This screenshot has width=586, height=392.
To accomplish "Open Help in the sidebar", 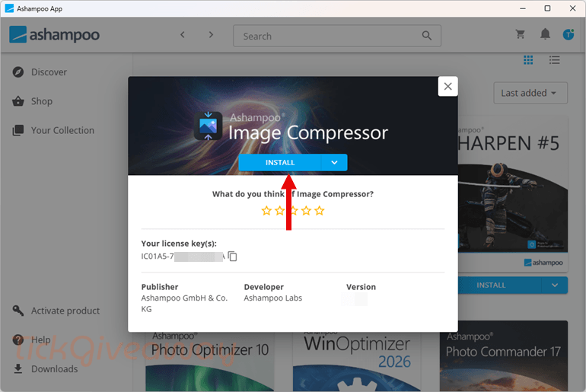I will coord(32,339).
